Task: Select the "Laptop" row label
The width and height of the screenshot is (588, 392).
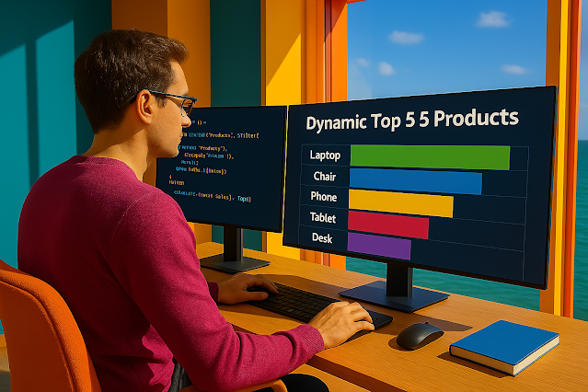Action: coord(325,156)
